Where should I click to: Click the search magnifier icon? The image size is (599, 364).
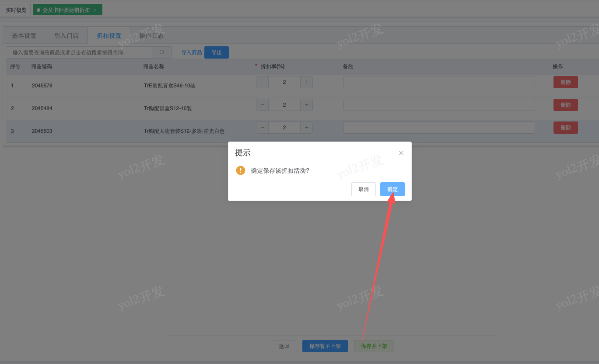tap(162, 52)
